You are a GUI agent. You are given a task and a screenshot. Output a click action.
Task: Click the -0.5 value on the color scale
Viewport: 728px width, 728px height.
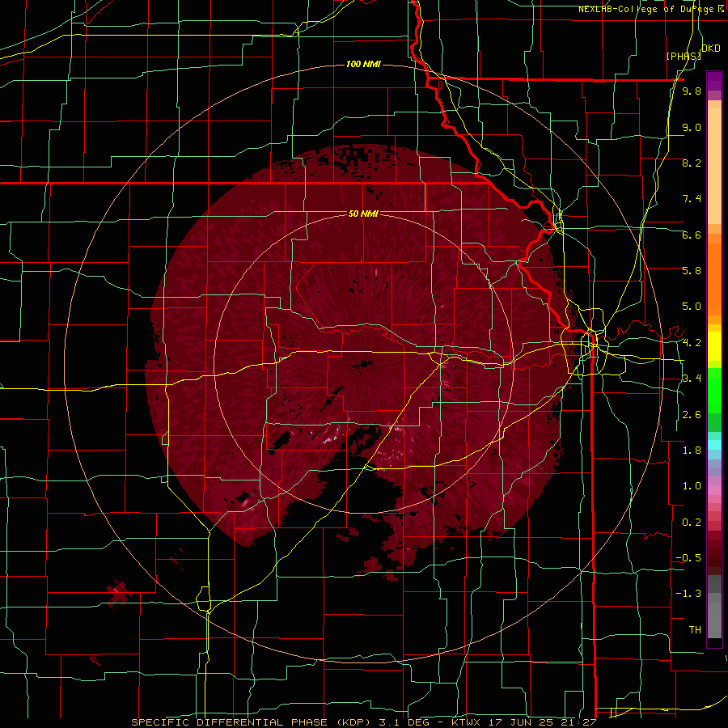coord(688,558)
